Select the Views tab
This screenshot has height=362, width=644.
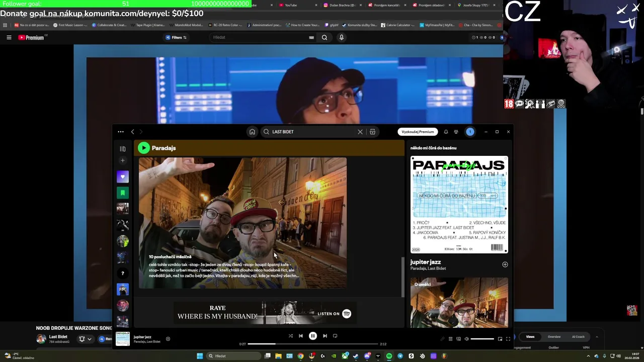coord(530,336)
